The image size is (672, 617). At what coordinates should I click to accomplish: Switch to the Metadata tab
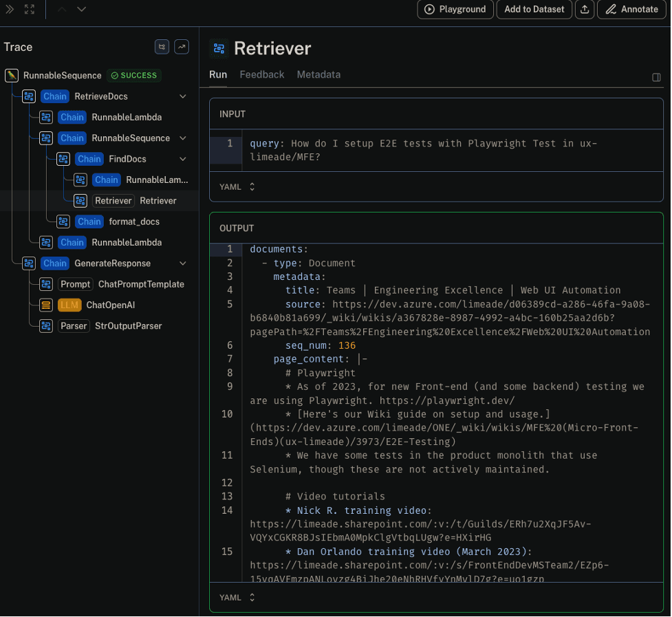(x=318, y=74)
